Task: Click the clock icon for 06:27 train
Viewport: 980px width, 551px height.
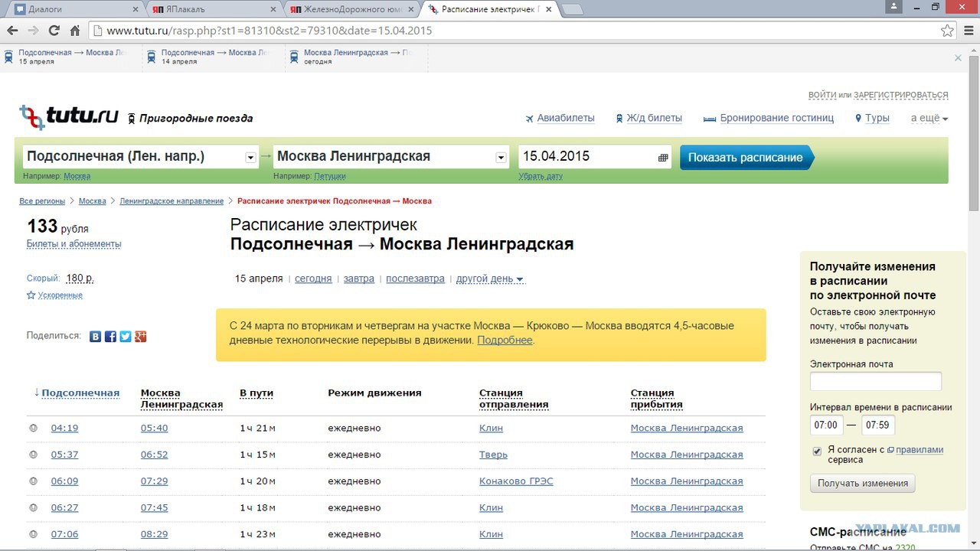Action: 33,507
